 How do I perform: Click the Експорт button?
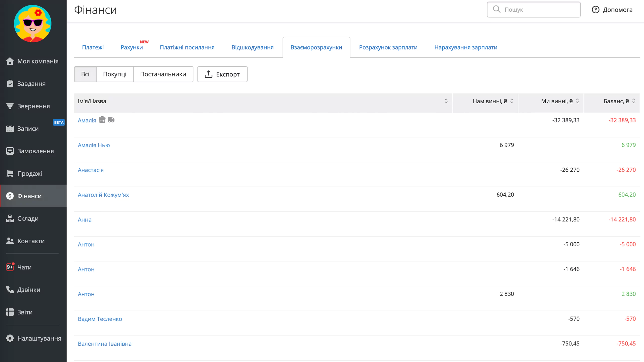pyautogui.click(x=222, y=74)
